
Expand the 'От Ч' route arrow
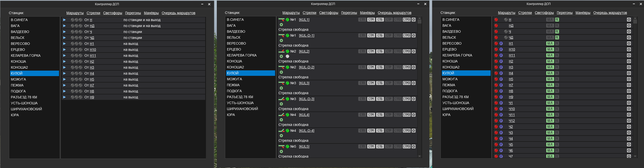tap(64, 32)
